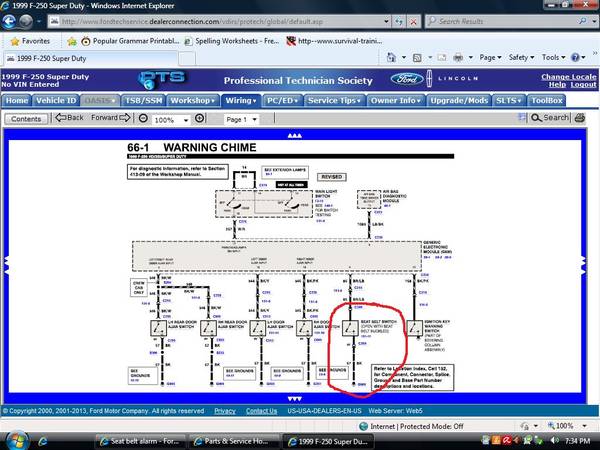600x450 pixels.
Task: Switch to Parts & Service taskbar window
Action: point(234,441)
